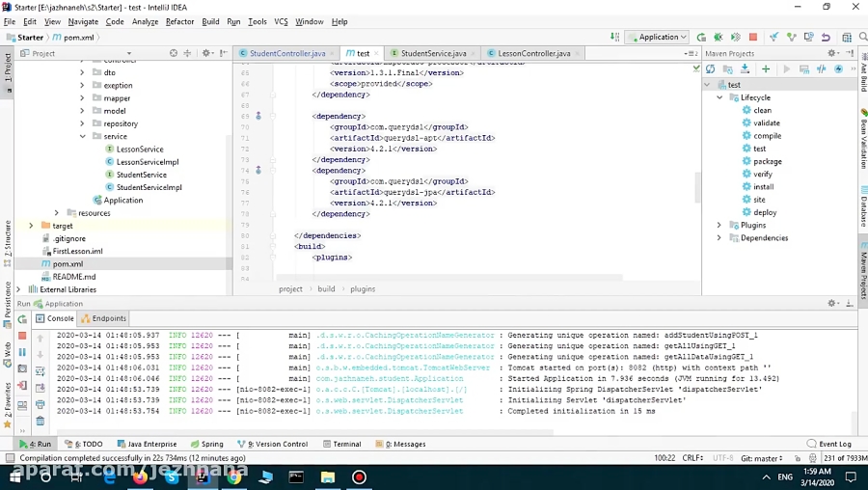Expand the resources folder
This screenshot has height=490, width=868.
coord(57,213)
